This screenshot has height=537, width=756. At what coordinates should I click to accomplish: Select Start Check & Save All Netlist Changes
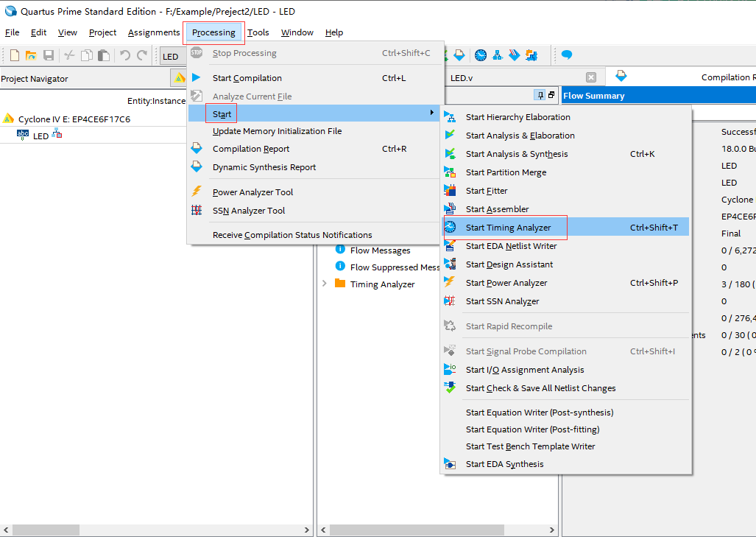click(x=566, y=388)
